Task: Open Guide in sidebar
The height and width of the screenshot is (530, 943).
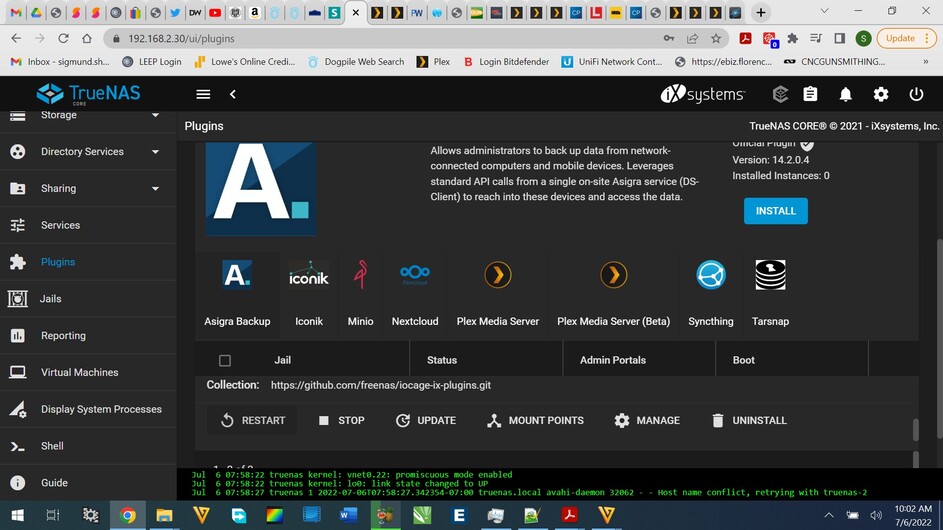Action: point(88,482)
